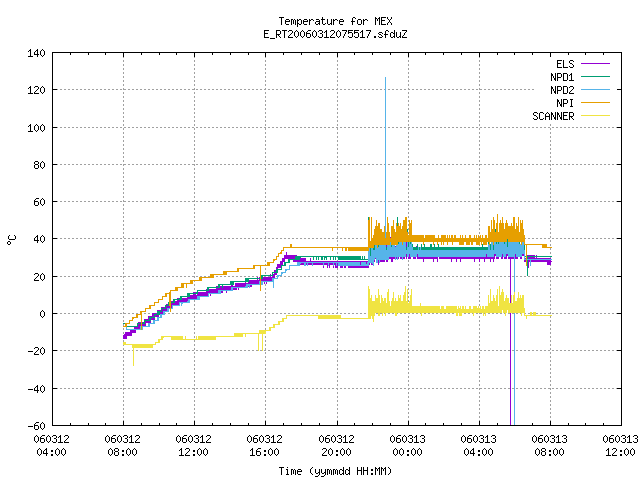The height and width of the screenshot is (480, 640).
Task: Click the y-axis label -40
Action: pos(36,389)
